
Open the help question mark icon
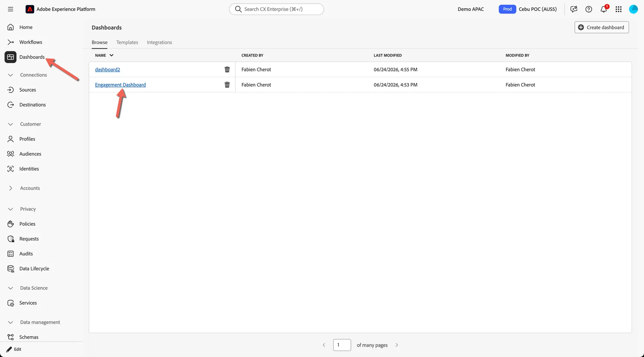589,9
